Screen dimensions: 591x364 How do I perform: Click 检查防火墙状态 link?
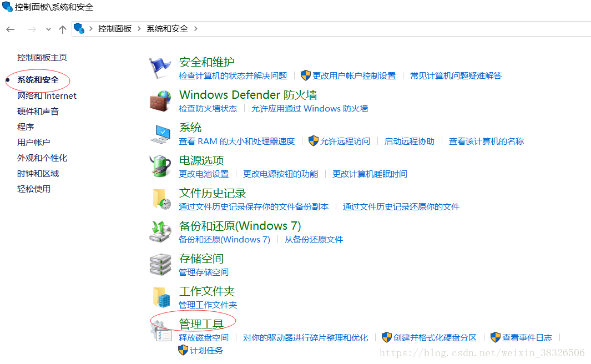coord(208,109)
